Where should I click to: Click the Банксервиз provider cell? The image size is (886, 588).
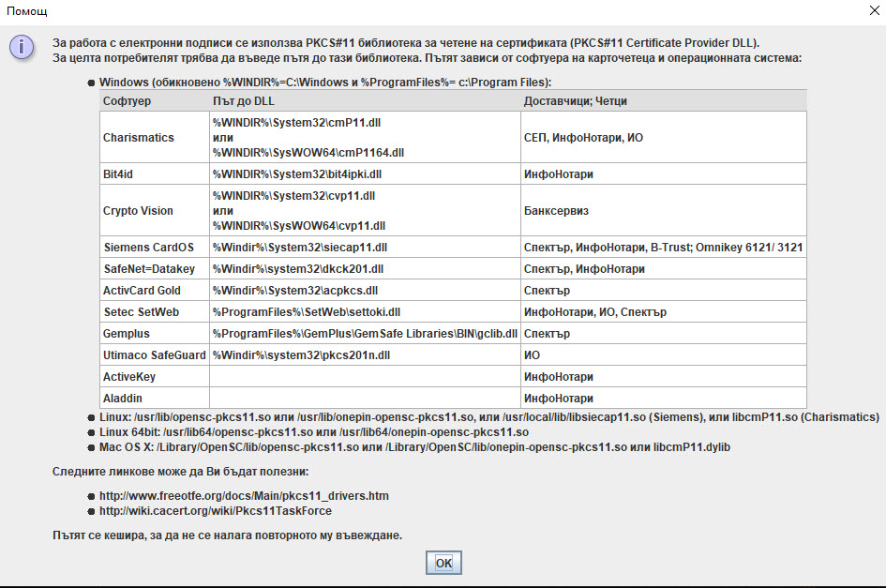pos(664,210)
